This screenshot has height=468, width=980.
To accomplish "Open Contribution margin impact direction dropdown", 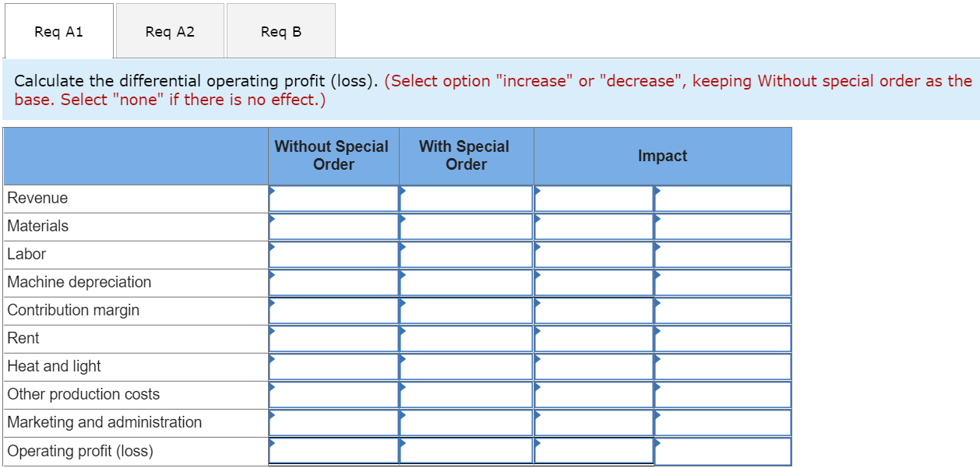I will (723, 311).
